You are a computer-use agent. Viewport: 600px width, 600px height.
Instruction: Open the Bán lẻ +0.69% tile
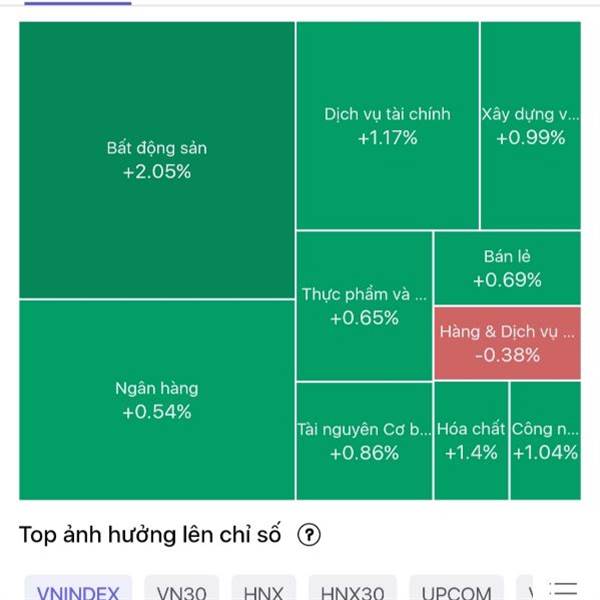pyautogui.click(x=507, y=268)
